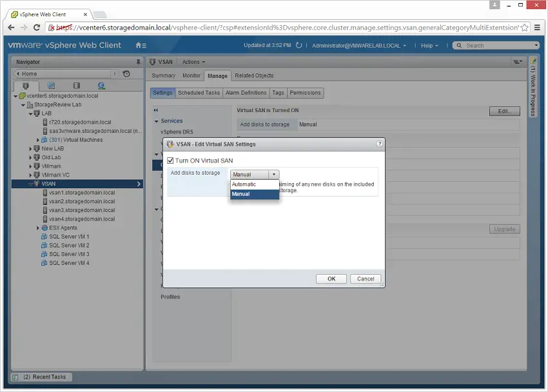Switch to Storage navigator view
Viewport: 548px width, 392px height.
77,86
